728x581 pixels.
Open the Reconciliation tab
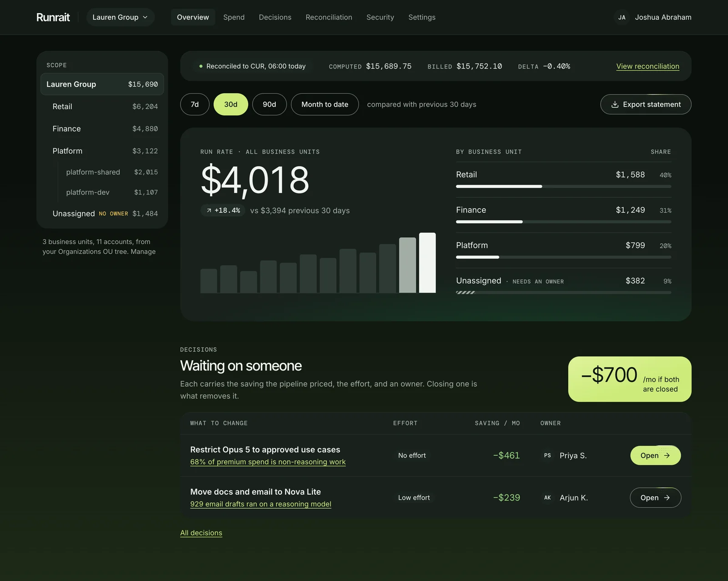pyautogui.click(x=329, y=17)
